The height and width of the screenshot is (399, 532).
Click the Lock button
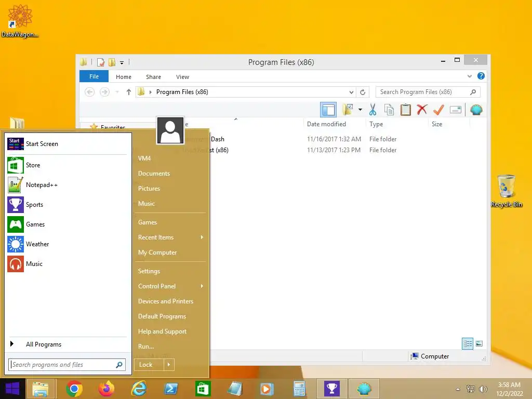[x=149, y=365]
